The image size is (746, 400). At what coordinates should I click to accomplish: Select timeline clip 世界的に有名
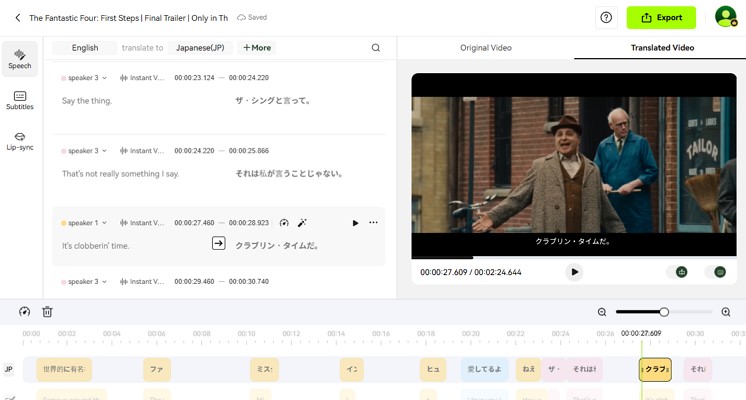point(64,370)
